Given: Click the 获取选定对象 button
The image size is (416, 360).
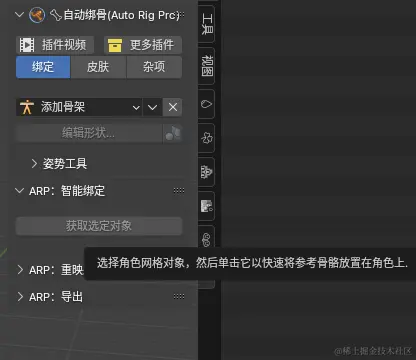Looking at the screenshot, I should (x=99, y=226).
